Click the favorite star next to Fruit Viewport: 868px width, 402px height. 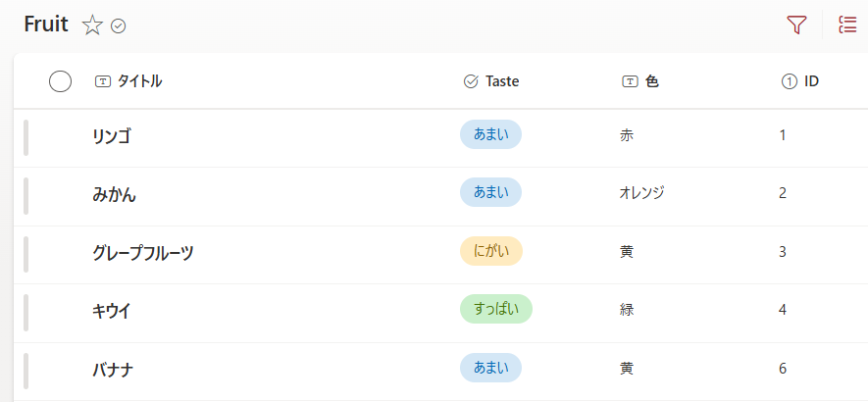click(92, 25)
